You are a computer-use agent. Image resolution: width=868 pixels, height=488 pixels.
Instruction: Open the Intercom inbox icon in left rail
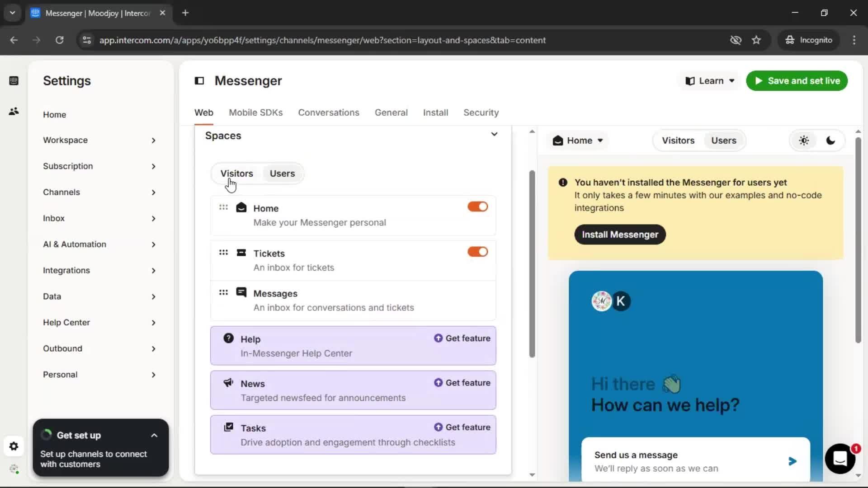click(x=14, y=81)
